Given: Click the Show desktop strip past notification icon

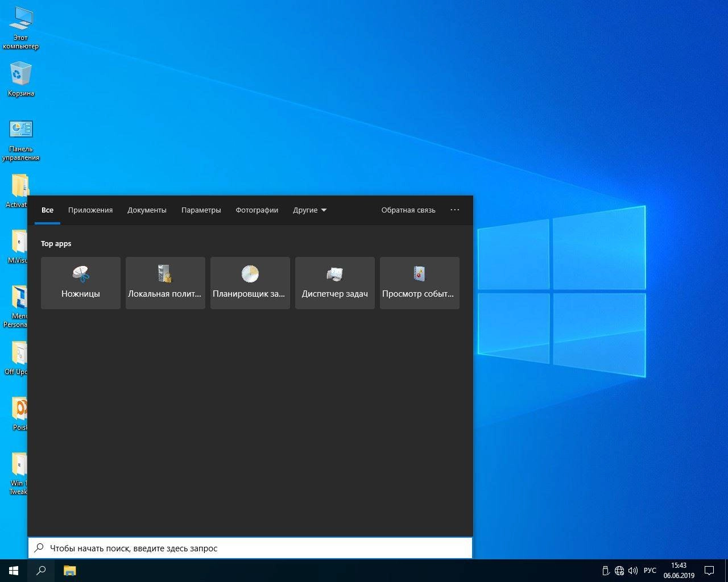Looking at the screenshot, I should (x=726, y=570).
